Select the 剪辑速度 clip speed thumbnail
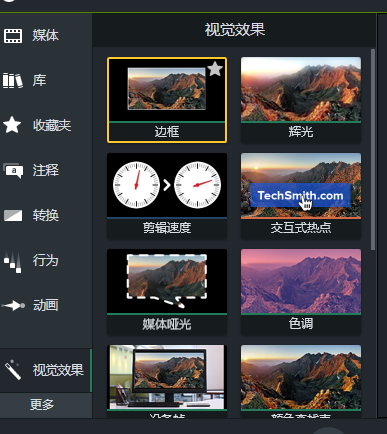The height and width of the screenshot is (434, 387). click(x=167, y=185)
